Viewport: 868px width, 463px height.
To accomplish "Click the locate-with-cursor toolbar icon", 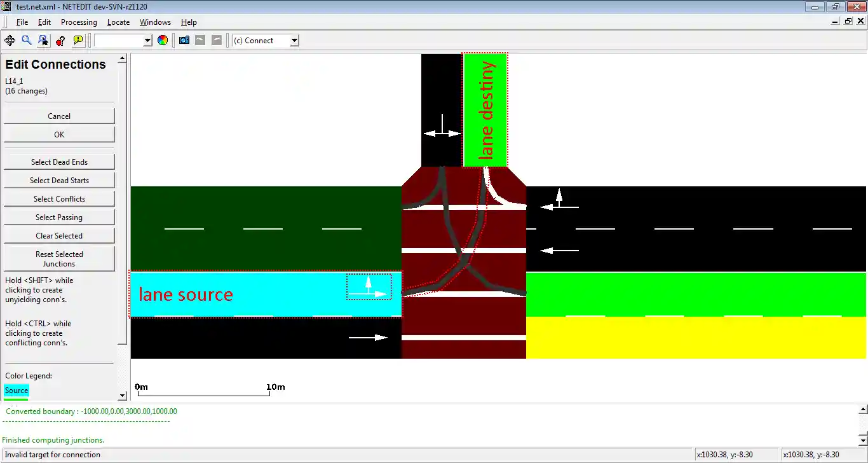I will (43, 41).
